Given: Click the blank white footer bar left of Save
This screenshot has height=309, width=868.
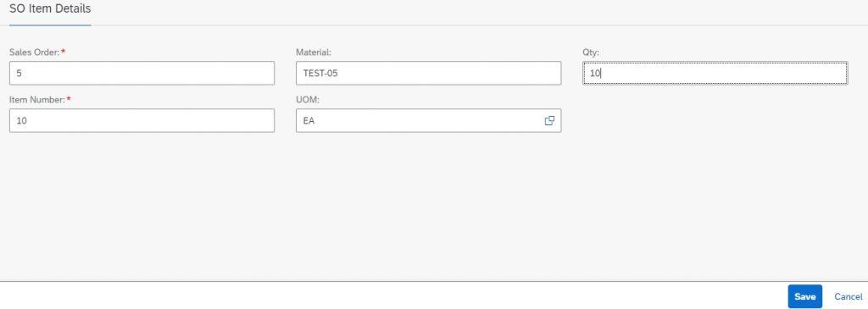Looking at the screenshot, I should coord(387,295).
